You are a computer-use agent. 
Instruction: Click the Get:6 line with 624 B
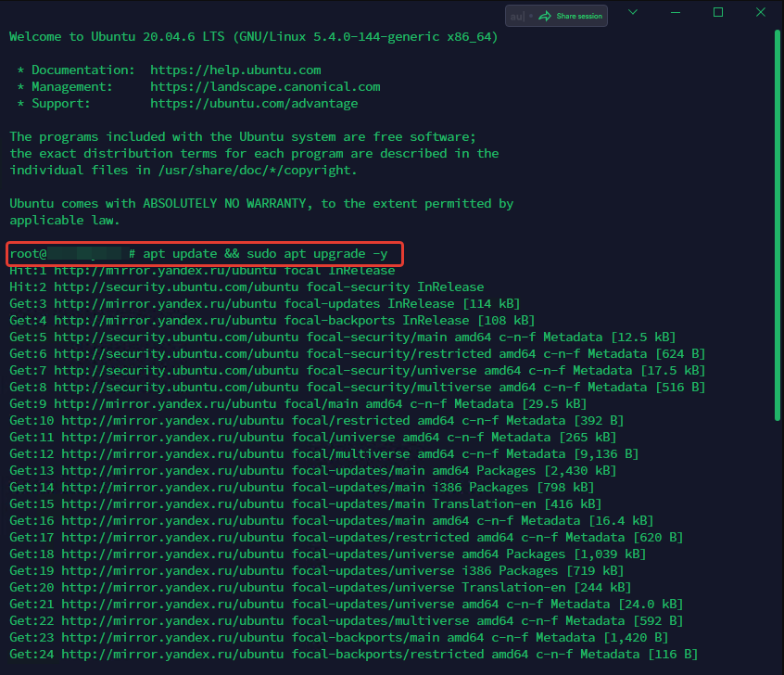pos(357,354)
